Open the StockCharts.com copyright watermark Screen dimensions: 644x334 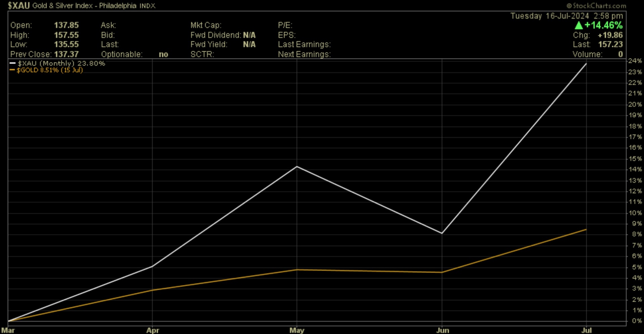pyautogui.click(x=596, y=6)
